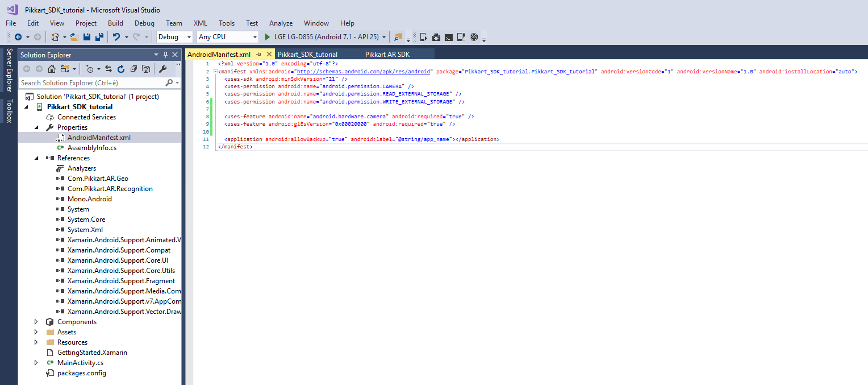Select the Mono.Android reference
Viewport: 868px width, 385px height.
point(90,199)
